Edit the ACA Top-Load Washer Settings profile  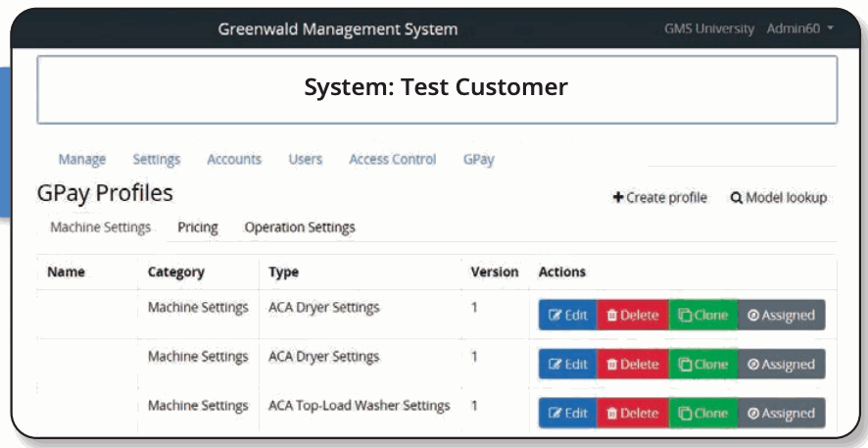click(568, 413)
